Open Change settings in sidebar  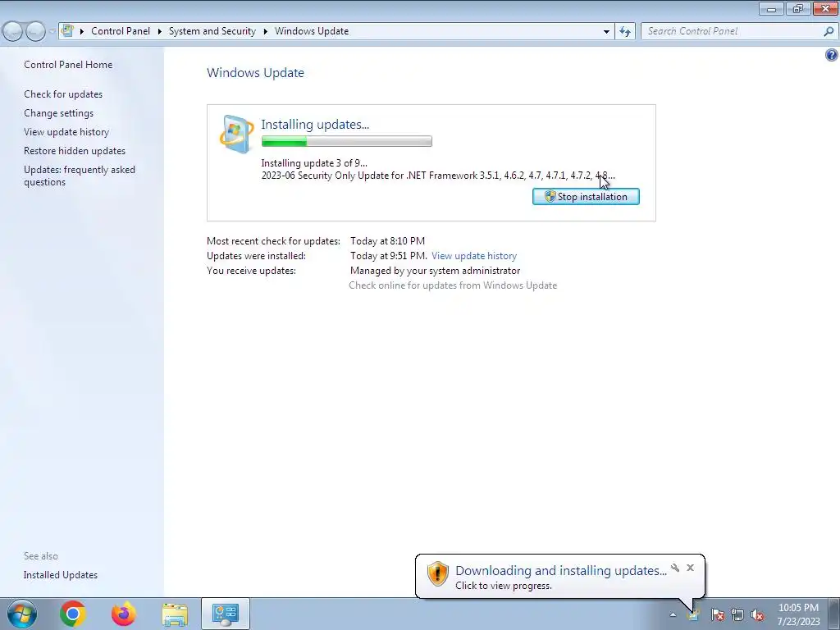coord(58,113)
